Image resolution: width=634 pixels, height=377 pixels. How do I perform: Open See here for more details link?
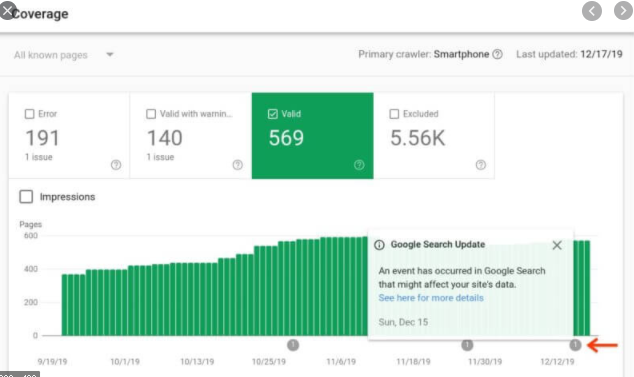431,298
